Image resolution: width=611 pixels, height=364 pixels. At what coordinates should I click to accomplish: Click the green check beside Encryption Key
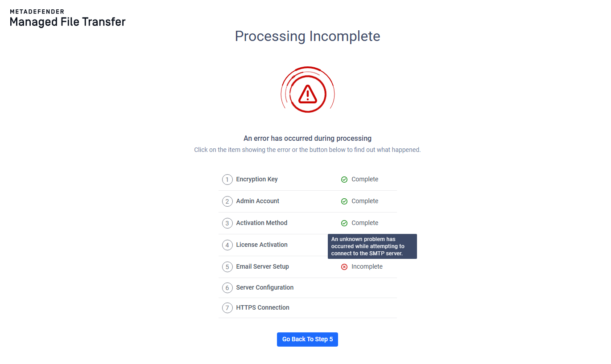click(x=344, y=180)
